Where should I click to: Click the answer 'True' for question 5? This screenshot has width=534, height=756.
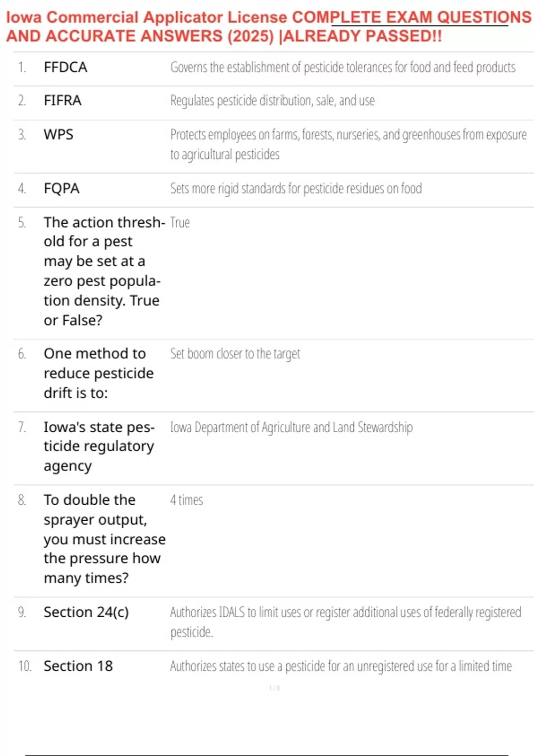tap(180, 222)
